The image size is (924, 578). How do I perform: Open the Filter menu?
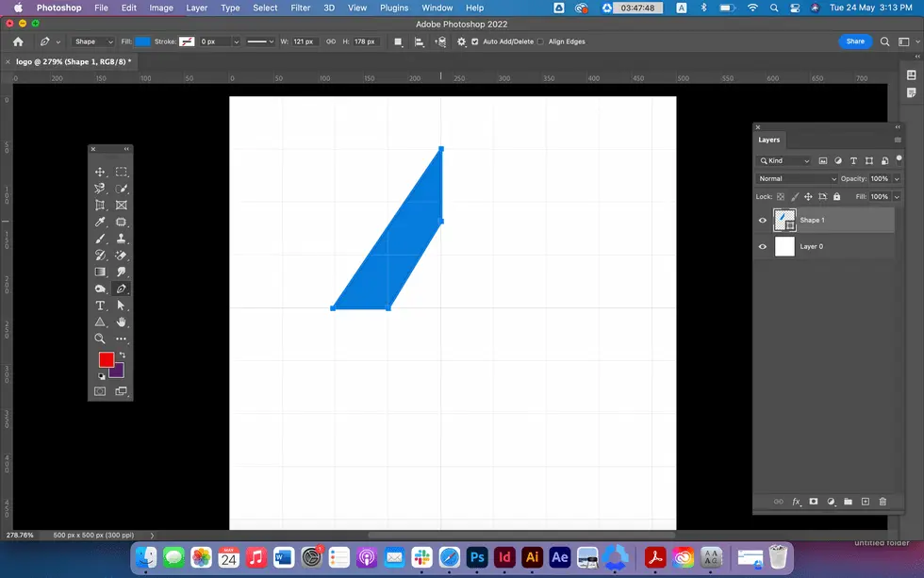[x=300, y=8]
